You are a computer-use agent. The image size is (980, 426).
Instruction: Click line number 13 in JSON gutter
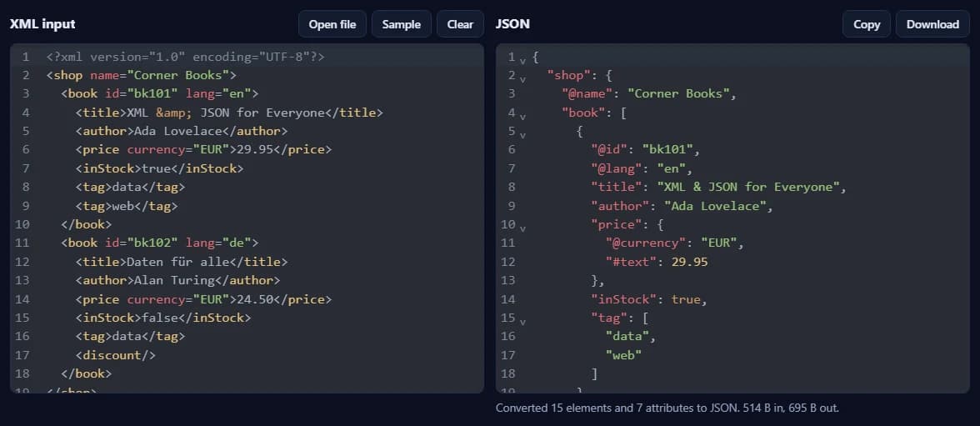click(x=508, y=280)
